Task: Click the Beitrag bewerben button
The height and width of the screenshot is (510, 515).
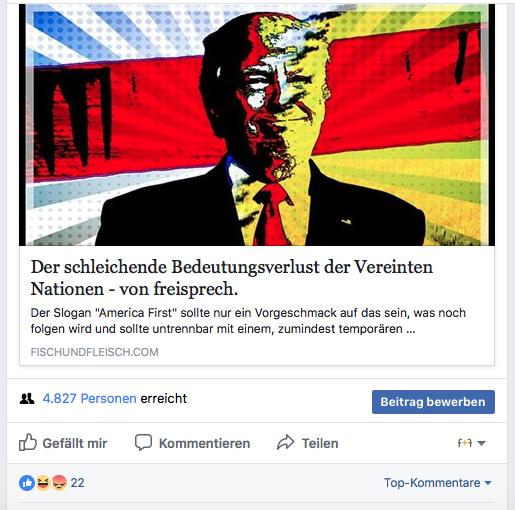Action: tap(433, 402)
